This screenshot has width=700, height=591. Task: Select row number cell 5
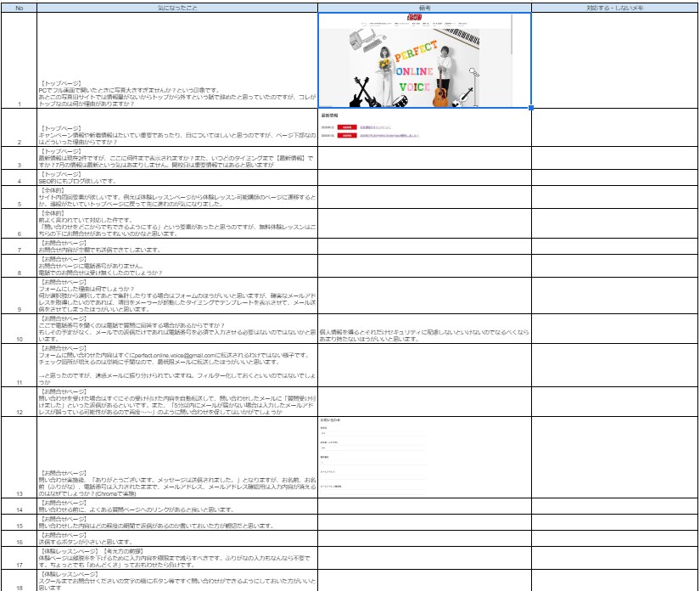point(20,197)
